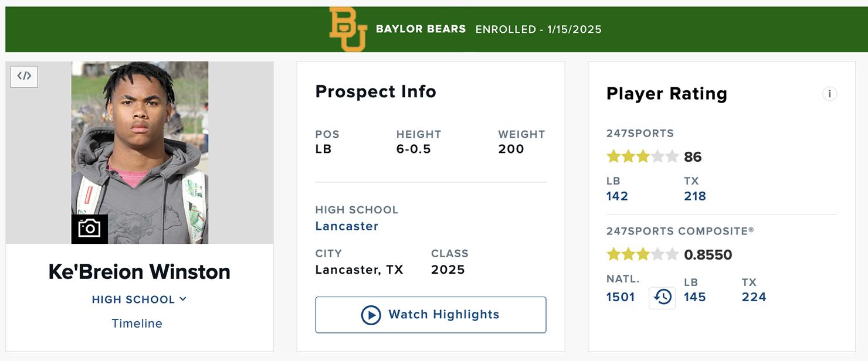
Task: Click the Player Rating info icon
Action: click(829, 94)
